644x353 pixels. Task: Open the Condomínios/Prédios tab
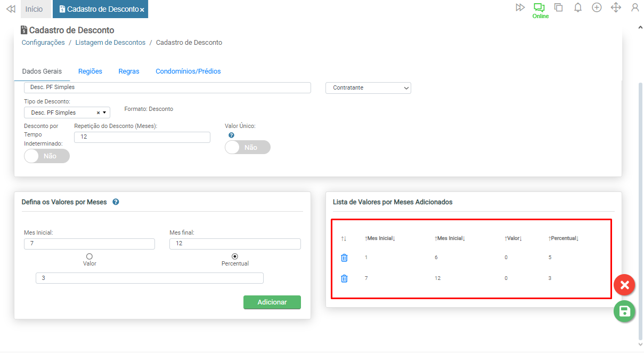188,71
